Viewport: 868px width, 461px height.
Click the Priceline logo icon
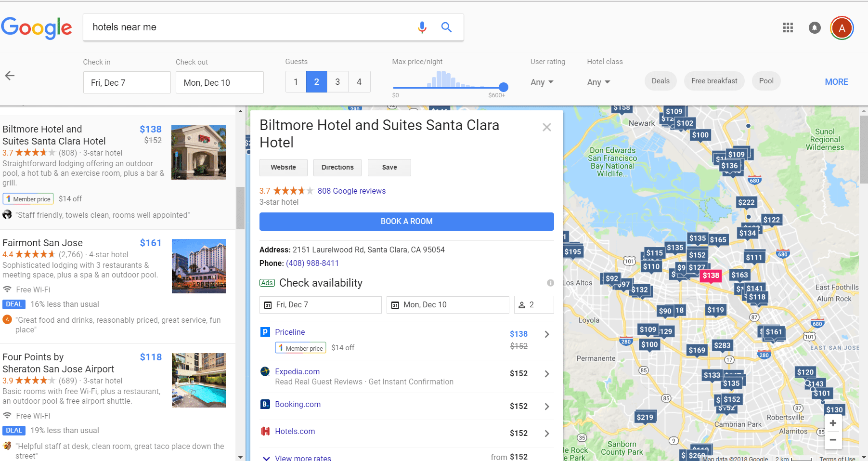(265, 332)
